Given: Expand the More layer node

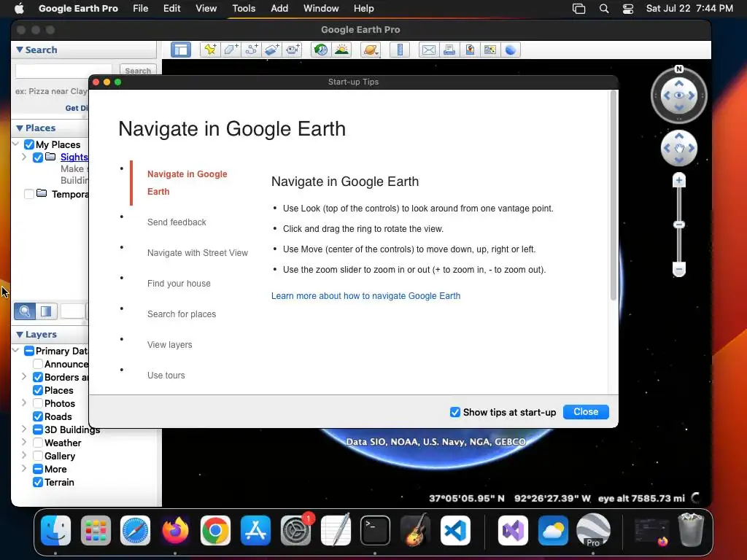Looking at the screenshot, I should coord(24,469).
